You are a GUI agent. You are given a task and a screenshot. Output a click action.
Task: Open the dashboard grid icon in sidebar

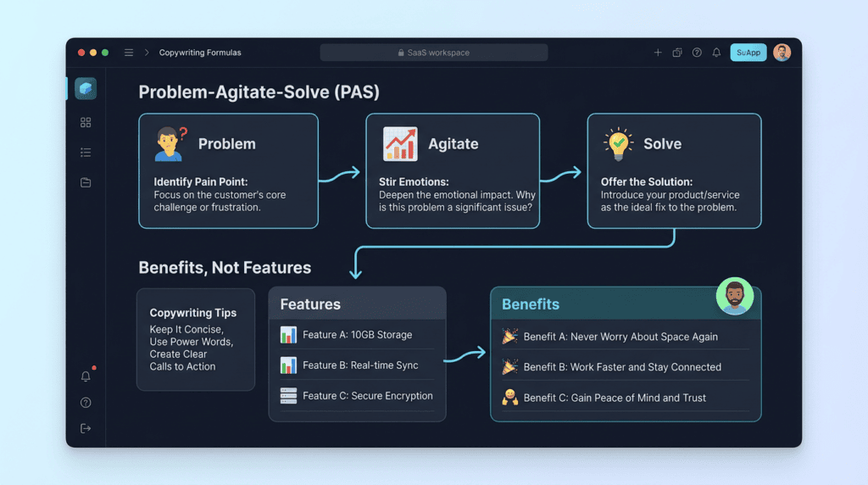pyautogui.click(x=86, y=122)
